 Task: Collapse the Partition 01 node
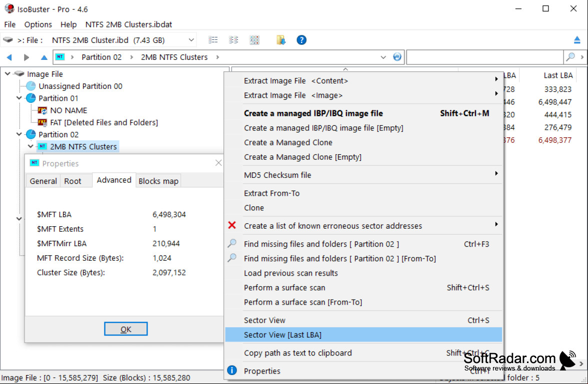coord(19,98)
